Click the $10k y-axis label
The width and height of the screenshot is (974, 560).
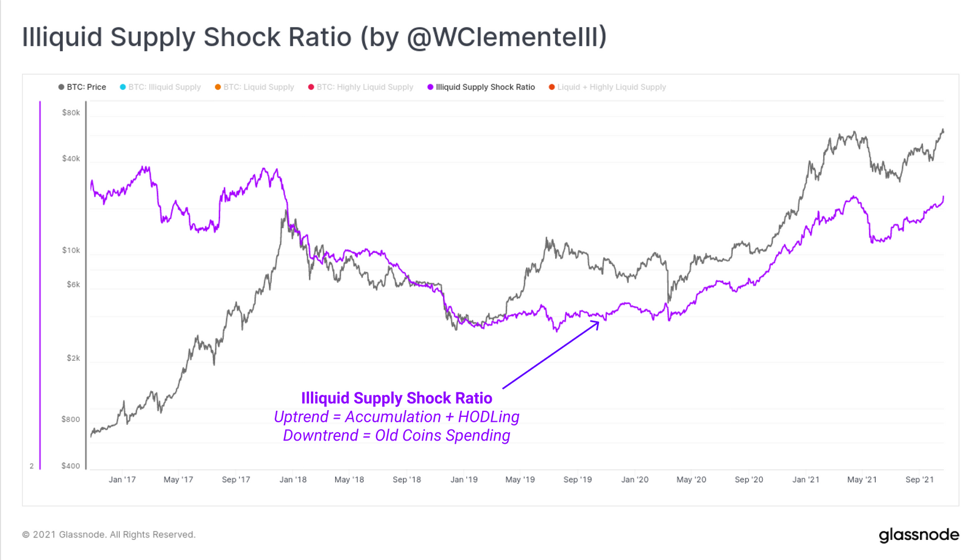(x=71, y=250)
